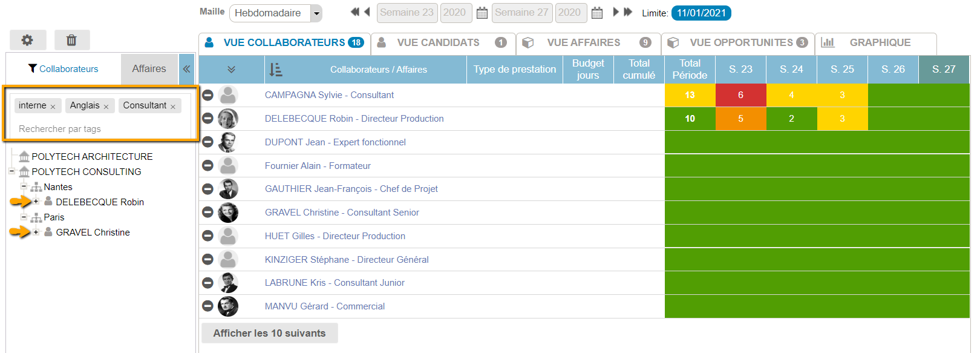Click the red S. 23 cell for CAMPAGNA
Screen dimensions: 980x353
point(740,95)
